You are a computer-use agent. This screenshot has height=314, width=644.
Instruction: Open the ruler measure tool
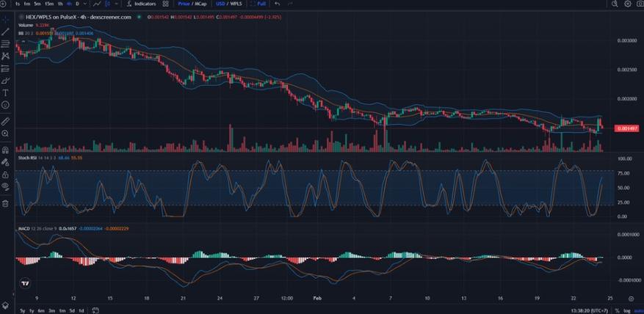[x=5, y=121]
